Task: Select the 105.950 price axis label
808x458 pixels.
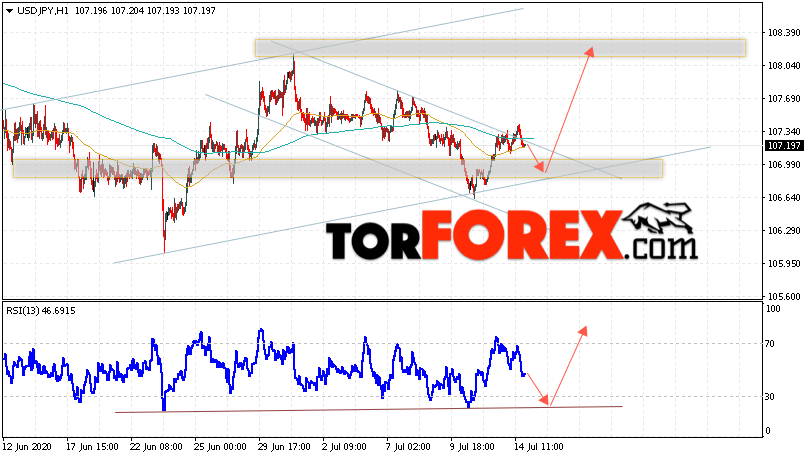Action: click(x=784, y=263)
